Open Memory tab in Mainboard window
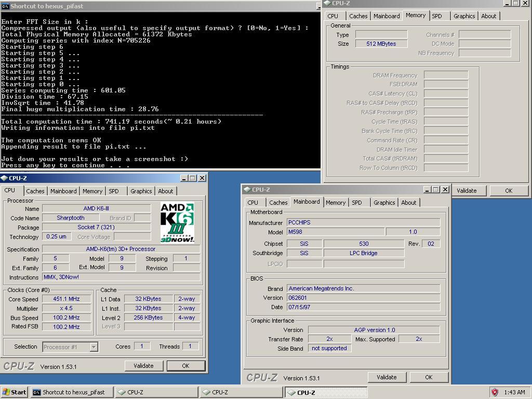This screenshot has width=532, height=399. [x=336, y=203]
